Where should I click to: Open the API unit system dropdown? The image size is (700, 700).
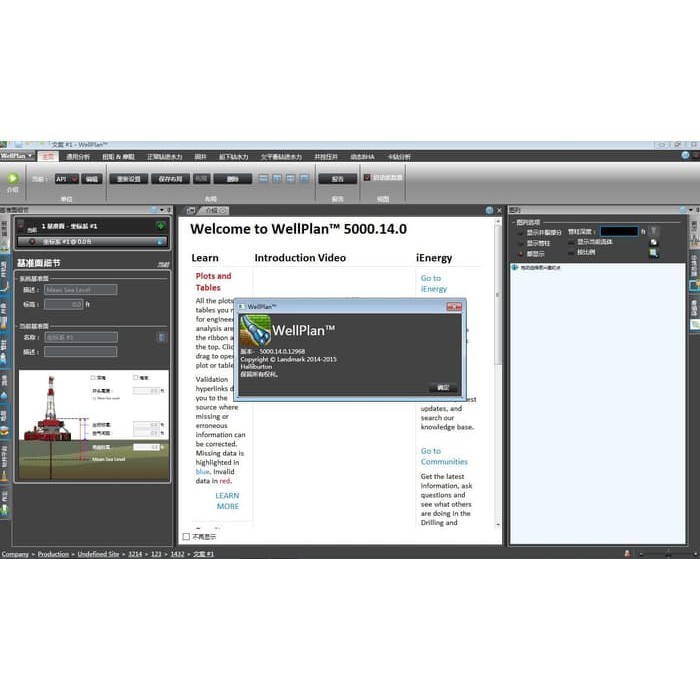coord(67,179)
